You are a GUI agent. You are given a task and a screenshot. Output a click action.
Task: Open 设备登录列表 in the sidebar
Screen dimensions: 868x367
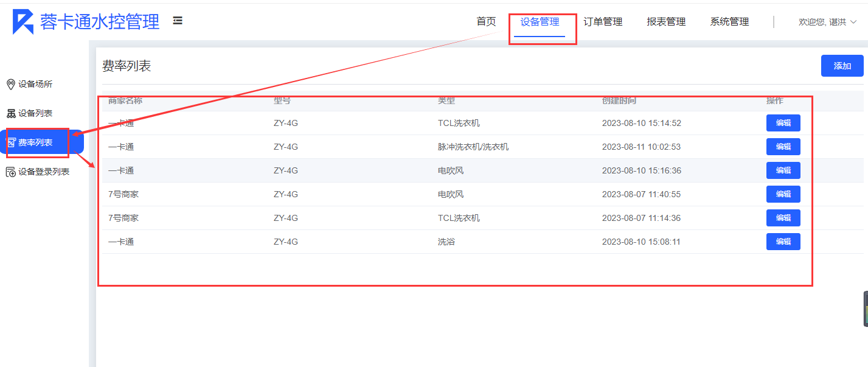click(x=44, y=172)
